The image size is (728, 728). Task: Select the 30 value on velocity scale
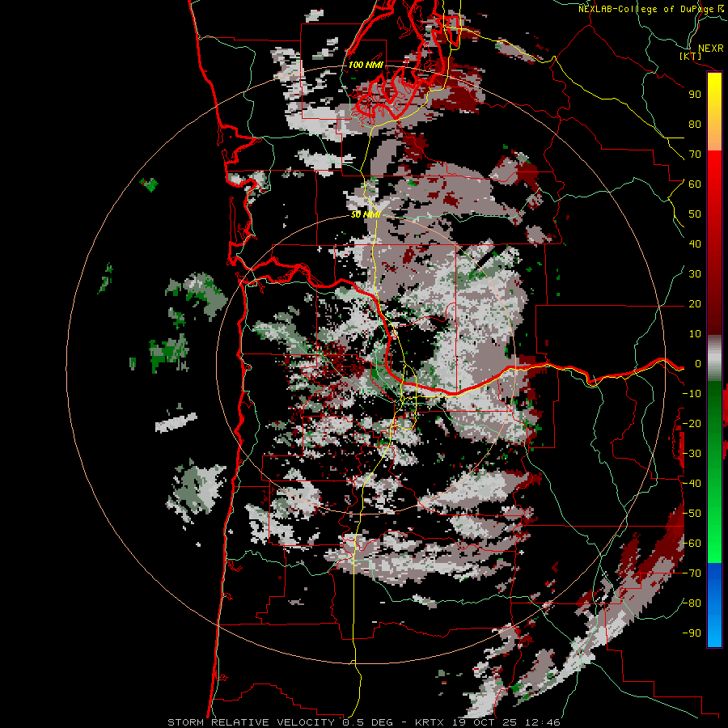pyautogui.click(x=695, y=274)
